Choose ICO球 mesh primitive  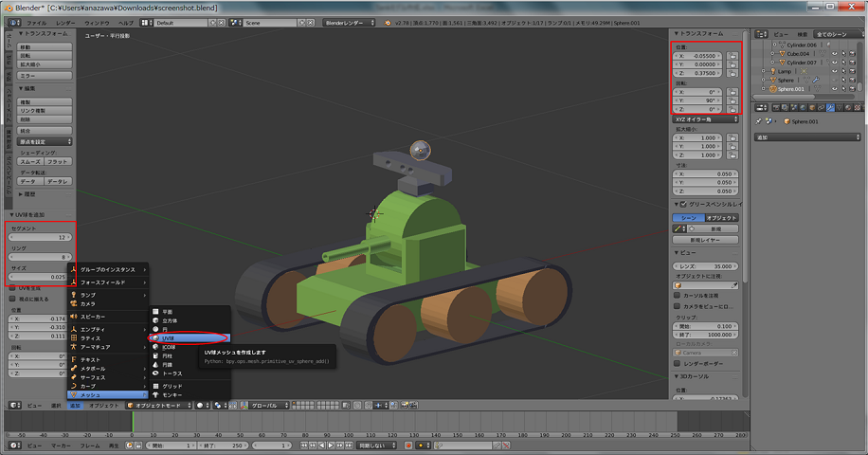pyautogui.click(x=156, y=347)
